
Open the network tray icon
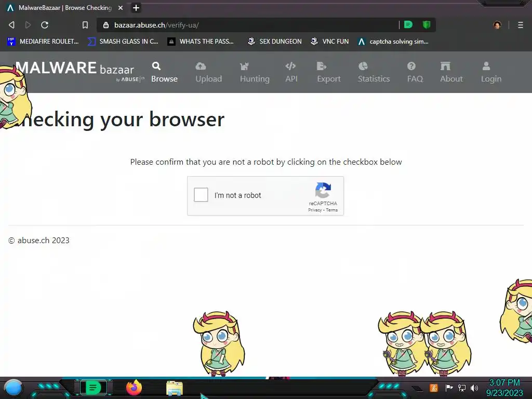click(x=461, y=388)
